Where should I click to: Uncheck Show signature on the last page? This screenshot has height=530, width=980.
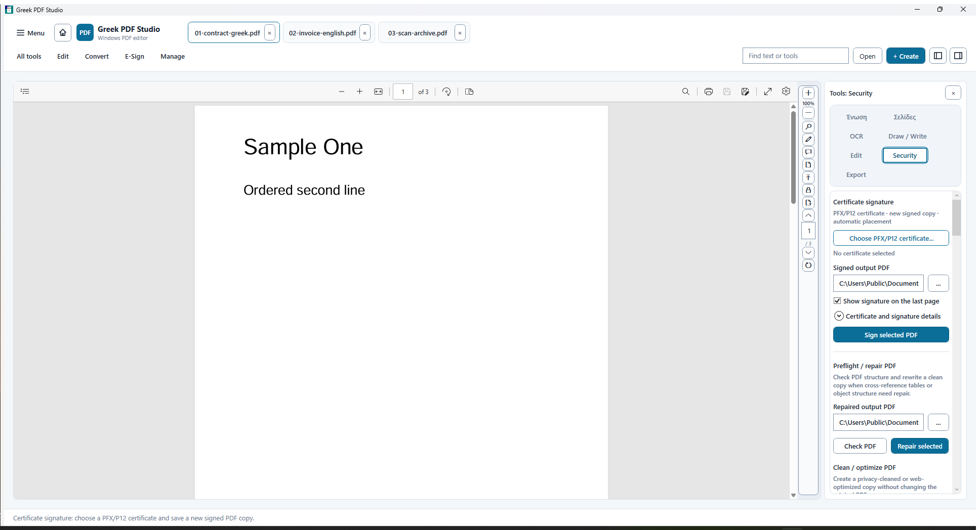[x=837, y=301]
